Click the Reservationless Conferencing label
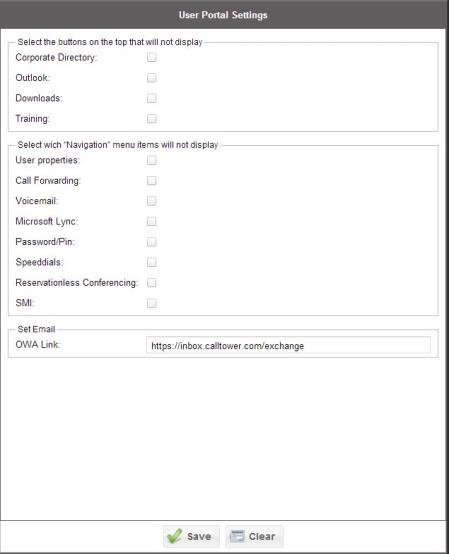 [x=76, y=283]
